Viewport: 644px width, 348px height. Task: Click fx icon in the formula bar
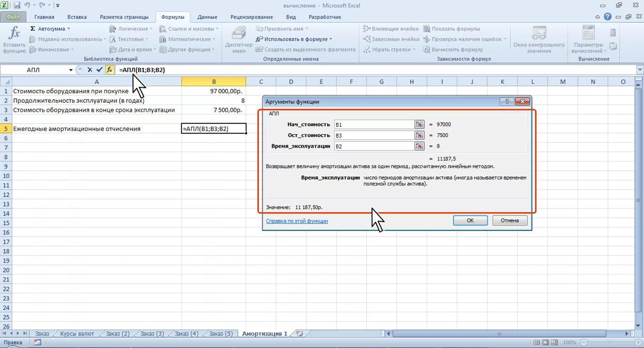(109, 70)
